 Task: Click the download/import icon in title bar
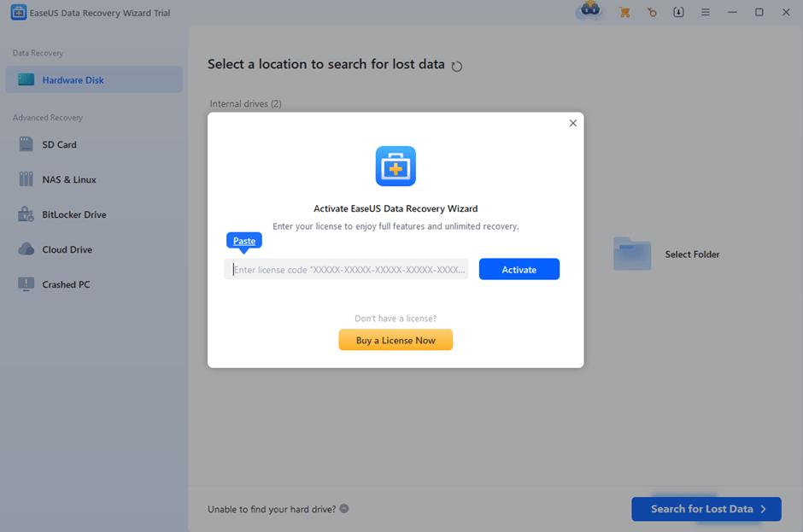[678, 12]
